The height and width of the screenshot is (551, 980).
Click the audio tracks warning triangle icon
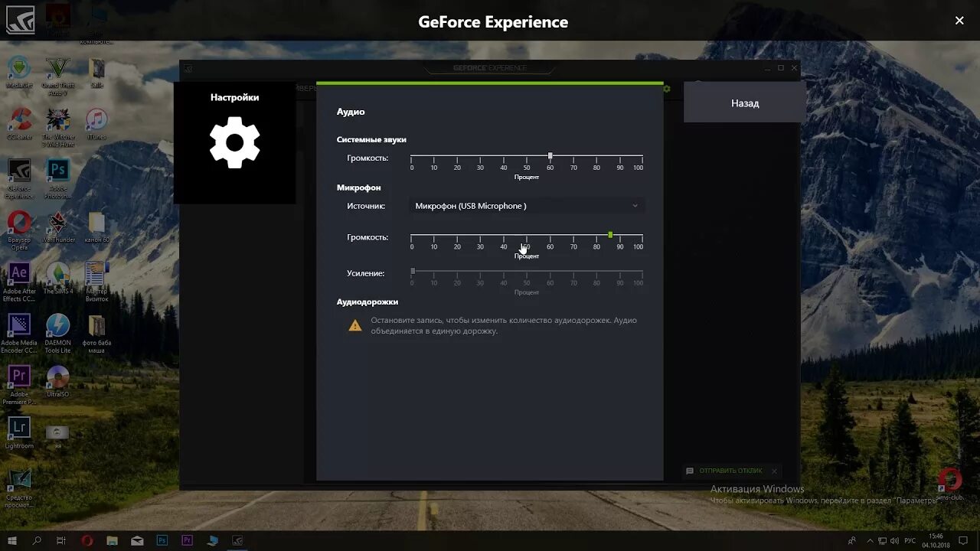point(355,326)
